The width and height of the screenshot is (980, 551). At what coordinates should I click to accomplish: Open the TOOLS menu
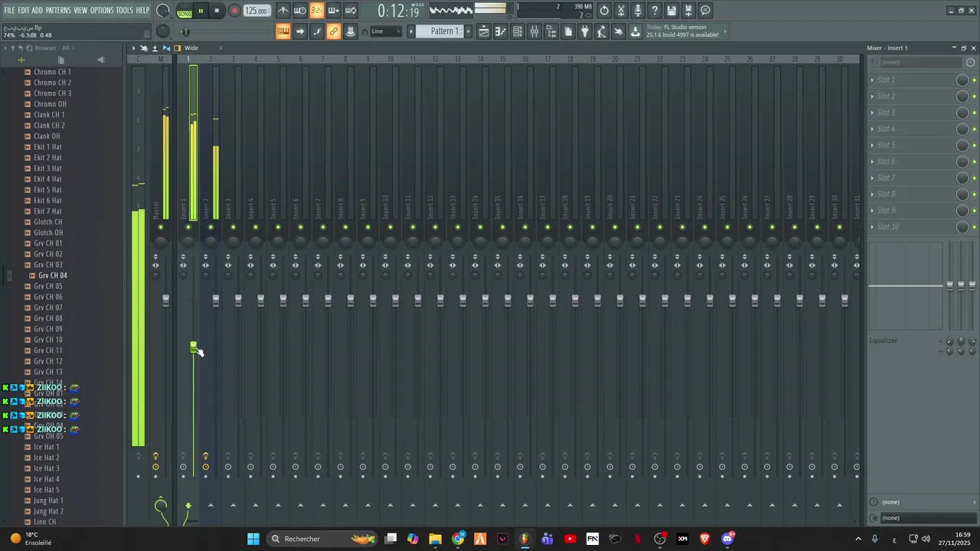coord(125,11)
